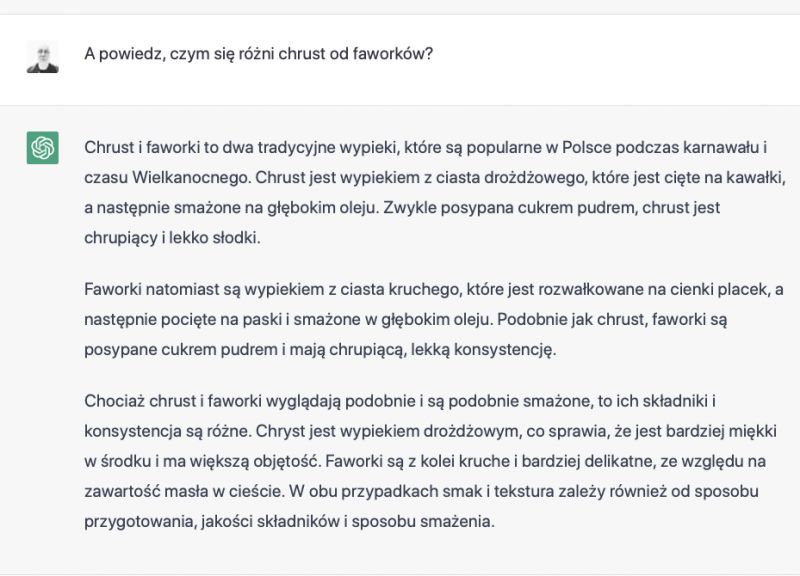The image size is (800, 576).
Task: Click the paragraph starting "Chrust i faworki to dwa"
Action: [x=435, y=192]
